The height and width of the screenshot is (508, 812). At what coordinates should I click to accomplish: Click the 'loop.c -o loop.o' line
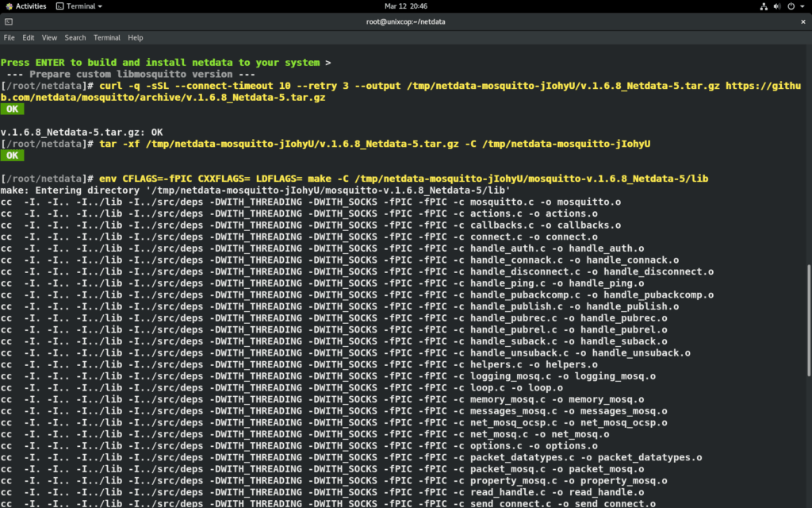[282, 387]
